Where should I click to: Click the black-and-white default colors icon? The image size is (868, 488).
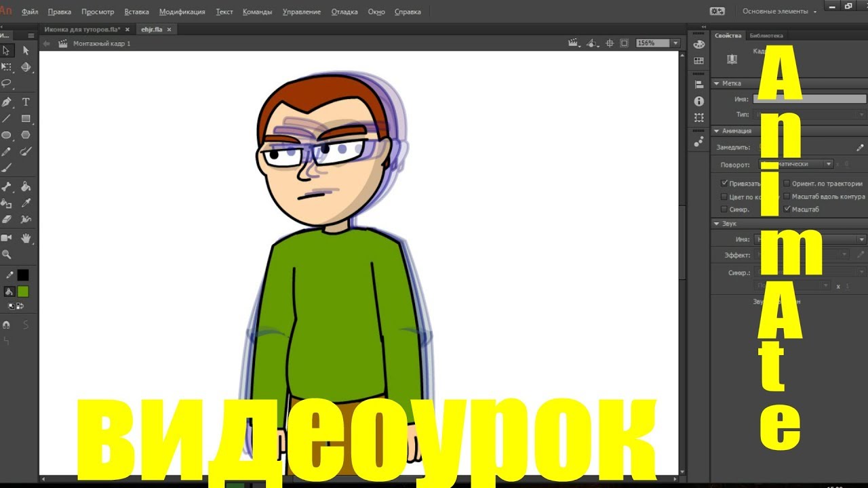[x=11, y=306]
